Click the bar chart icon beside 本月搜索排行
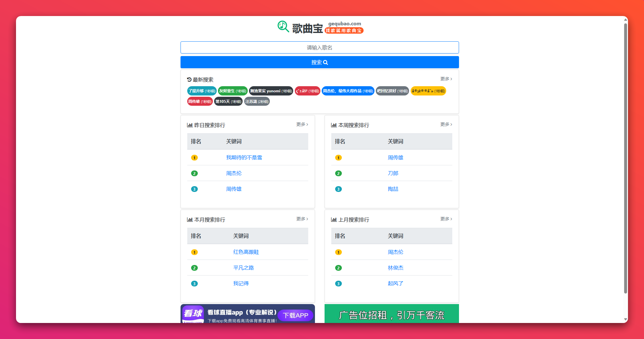Screen dimensions: 644x339 pos(190,220)
